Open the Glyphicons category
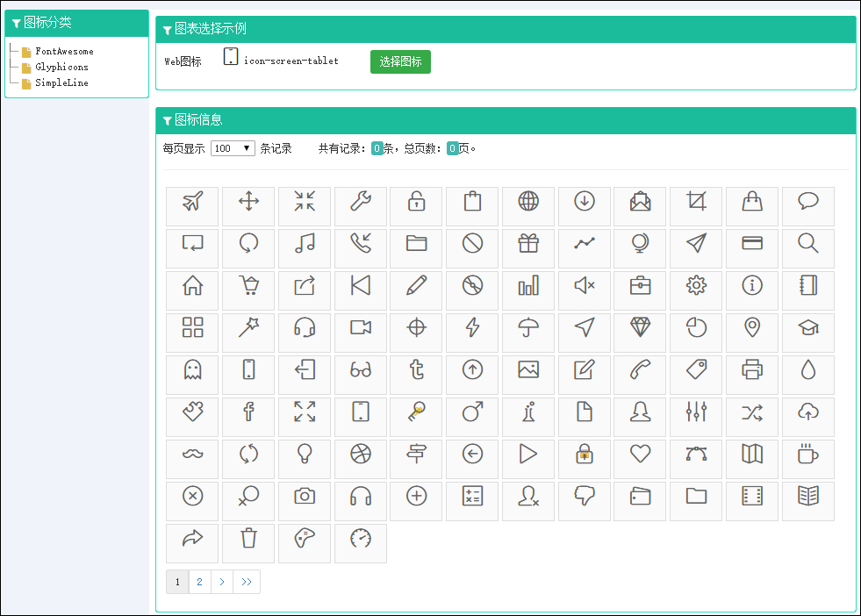 [61, 67]
